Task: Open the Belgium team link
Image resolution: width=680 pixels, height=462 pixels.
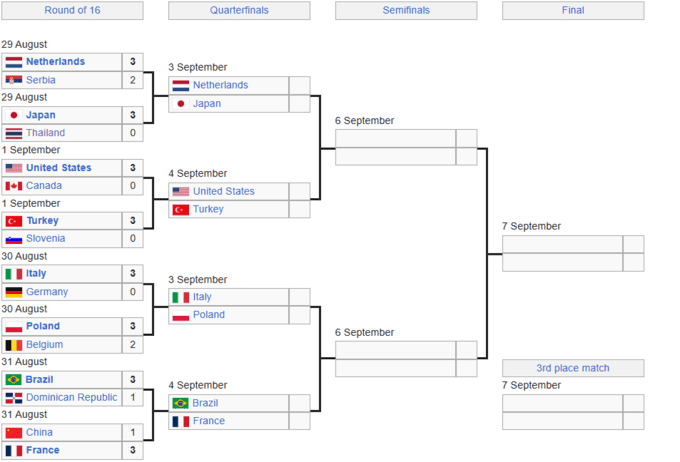Action: (x=44, y=345)
